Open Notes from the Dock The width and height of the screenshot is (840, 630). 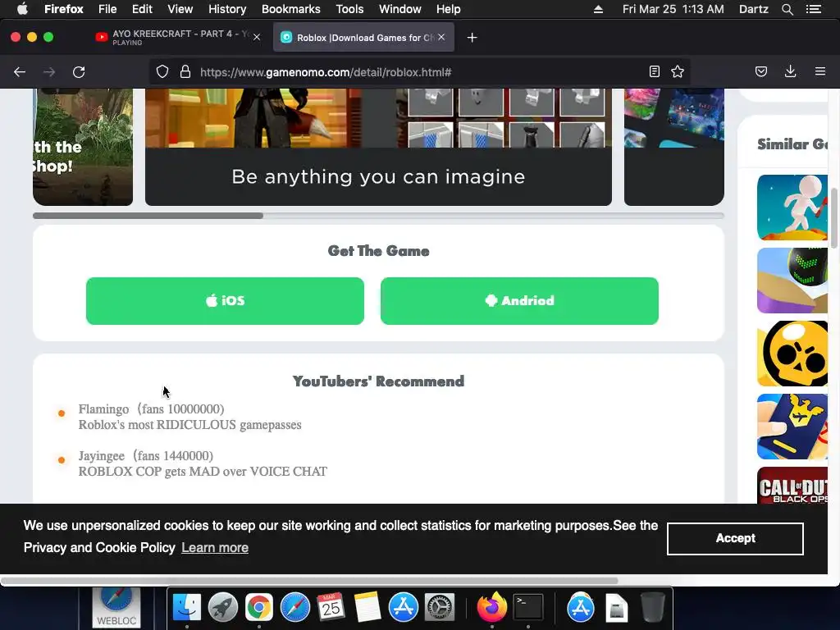click(x=367, y=608)
